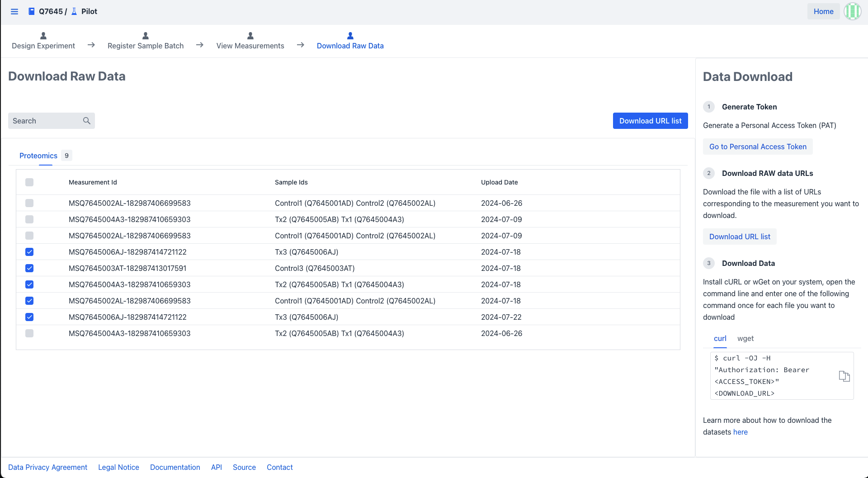Open the hamburger navigation menu
This screenshot has width=868, height=478.
point(14,11)
